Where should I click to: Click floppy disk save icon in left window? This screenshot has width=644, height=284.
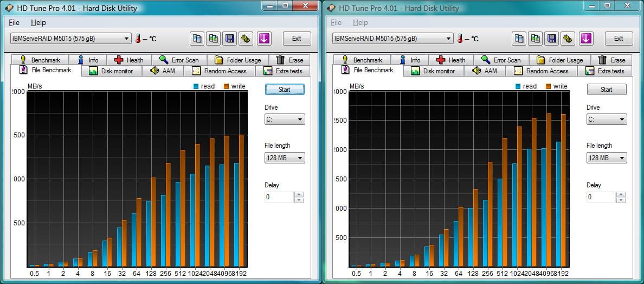coord(229,39)
